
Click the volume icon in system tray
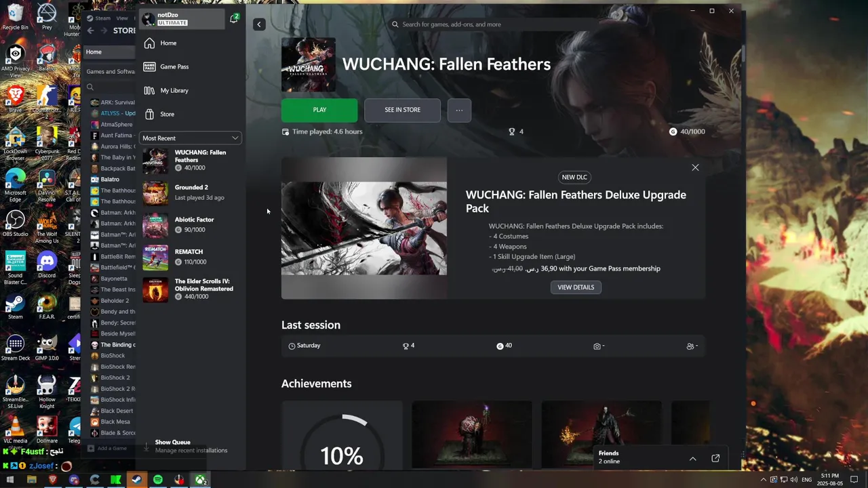[x=793, y=480]
